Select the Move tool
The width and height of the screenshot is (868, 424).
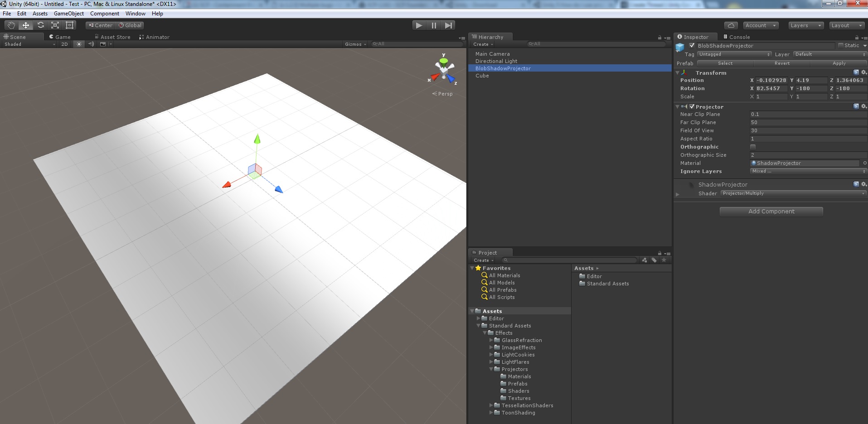coord(26,25)
